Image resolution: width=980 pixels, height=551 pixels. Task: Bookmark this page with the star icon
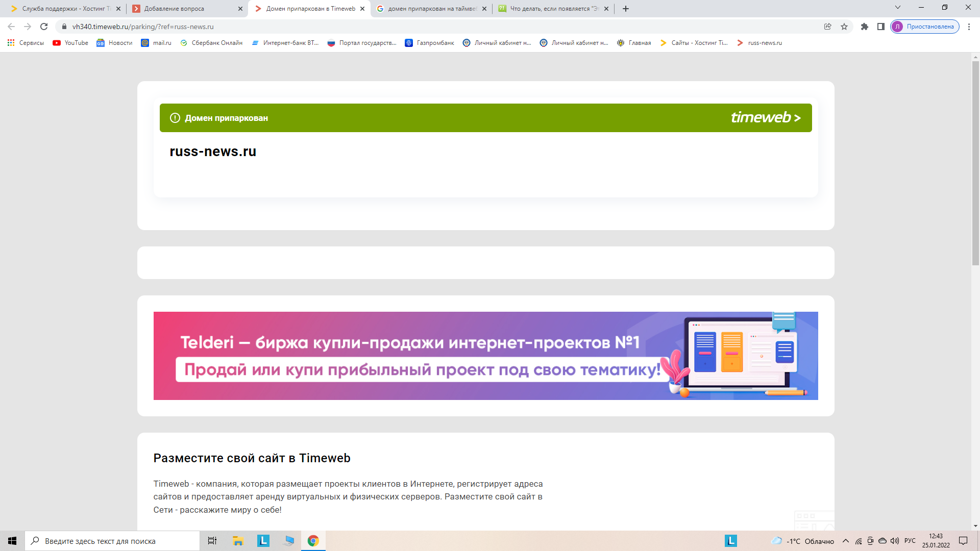pyautogui.click(x=844, y=27)
